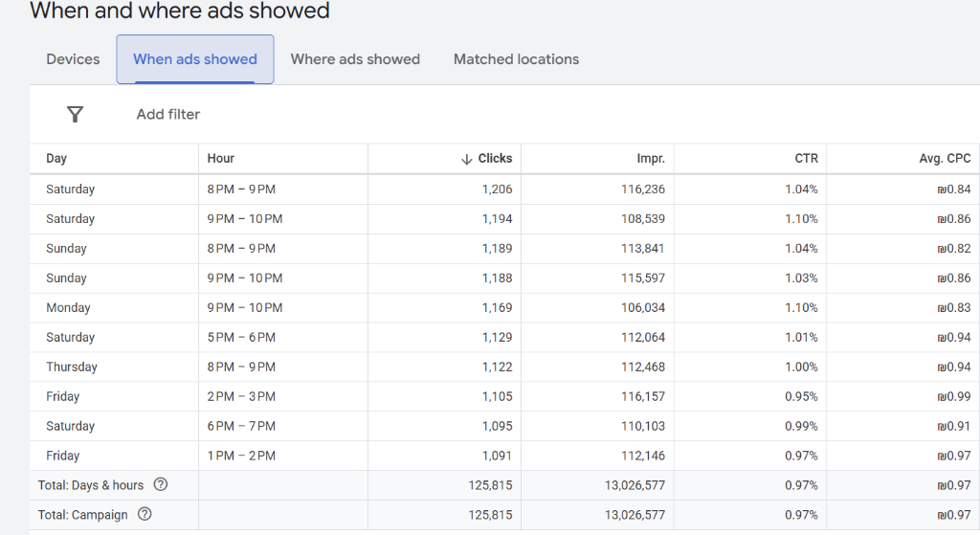The image size is (980, 535).
Task: Click impressions value 106,034
Action: click(x=643, y=307)
